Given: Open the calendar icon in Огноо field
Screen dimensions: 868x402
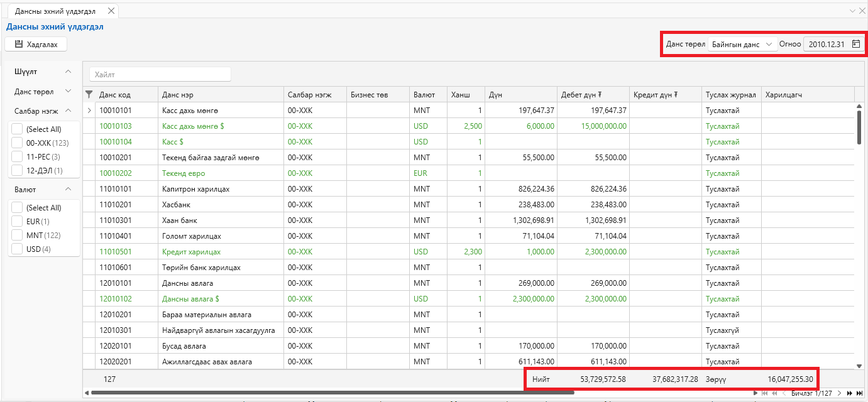Looking at the screenshot, I should point(855,44).
